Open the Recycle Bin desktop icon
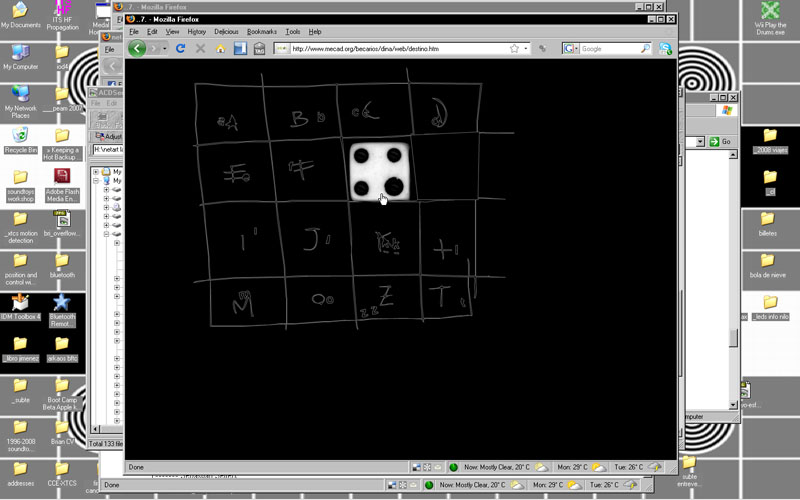This screenshot has height=500, width=800. [x=20, y=136]
